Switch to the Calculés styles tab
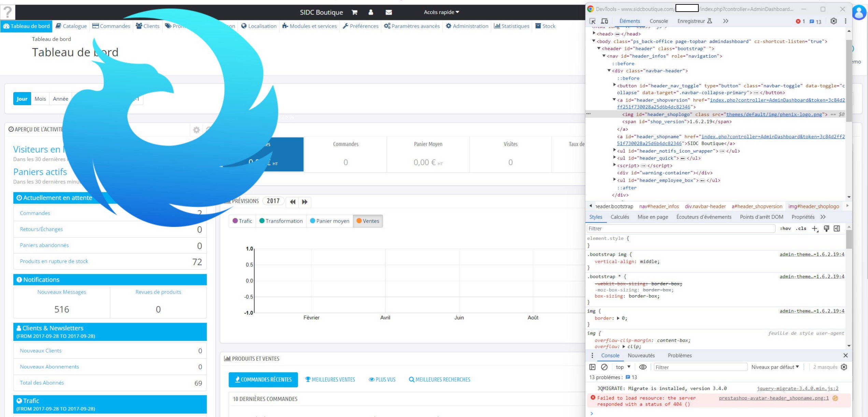868x417 pixels. 620,217
